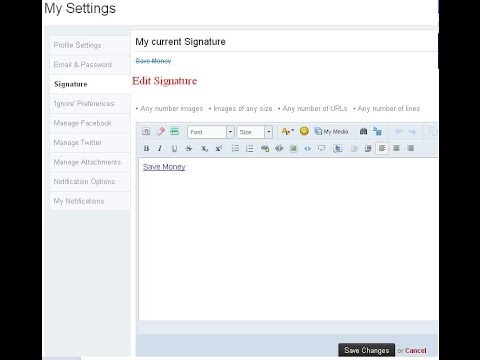Image resolution: width=480 pixels, height=360 pixels.
Task: Apply Superscript formatting
Action: [x=219, y=149]
